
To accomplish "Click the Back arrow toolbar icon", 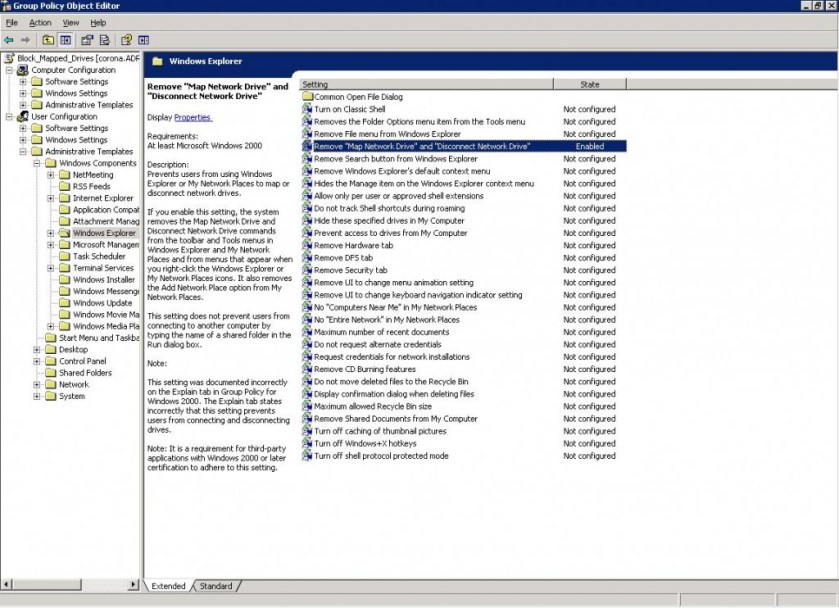I will coord(10,40).
